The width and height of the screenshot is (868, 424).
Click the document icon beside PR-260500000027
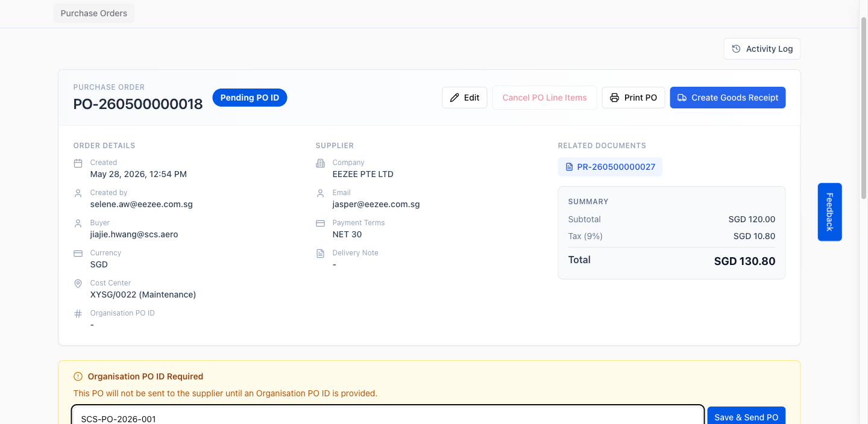[569, 167]
